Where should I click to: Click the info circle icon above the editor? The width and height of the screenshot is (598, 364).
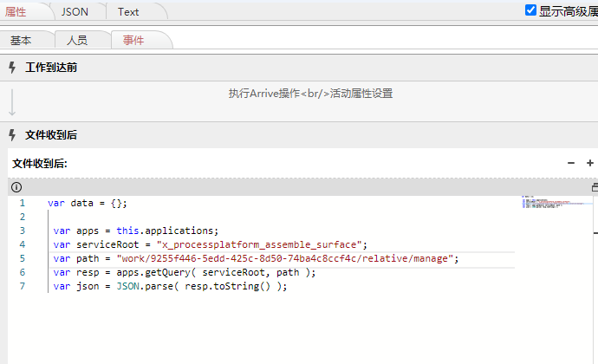16,187
